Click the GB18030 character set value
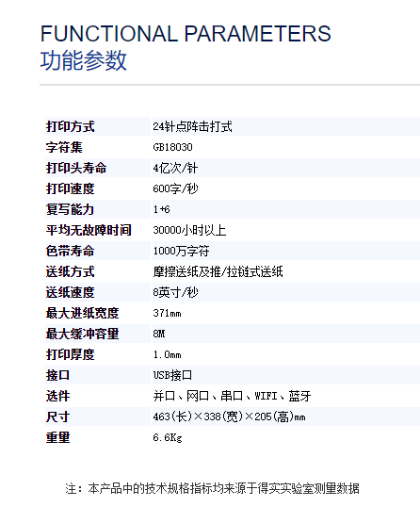 (x=172, y=147)
